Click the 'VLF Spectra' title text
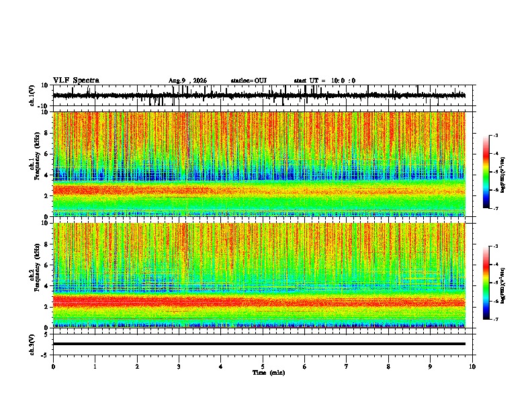 click(x=76, y=81)
